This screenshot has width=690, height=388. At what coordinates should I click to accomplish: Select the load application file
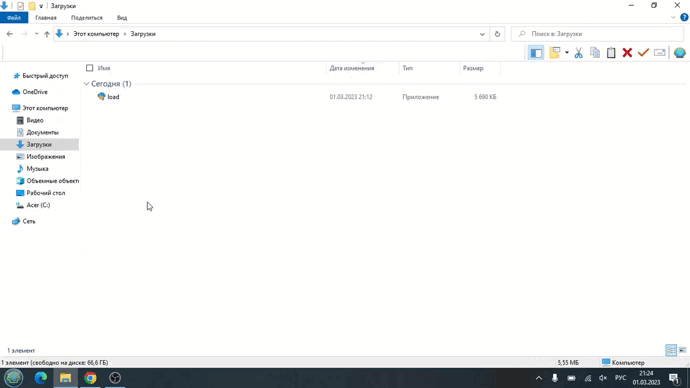point(113,97)
